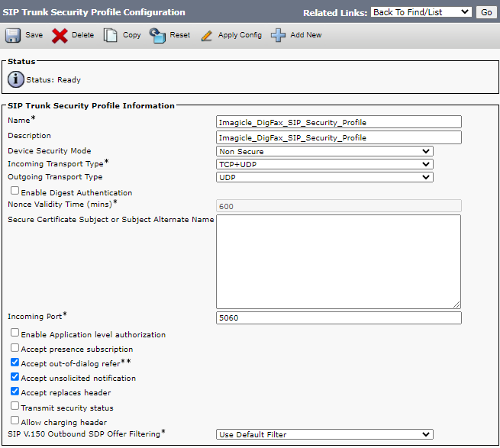Check Transmit security status option
The width and height of the screenshot is (500, 448).
coord(15,407)
